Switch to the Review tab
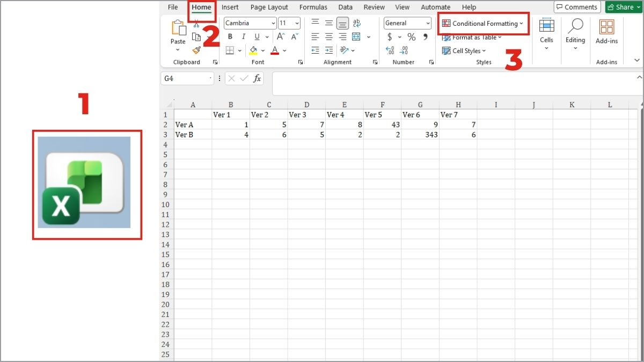The width and height of the screenshot is (644, 362). pyautogui.click(x=374, y=7)
